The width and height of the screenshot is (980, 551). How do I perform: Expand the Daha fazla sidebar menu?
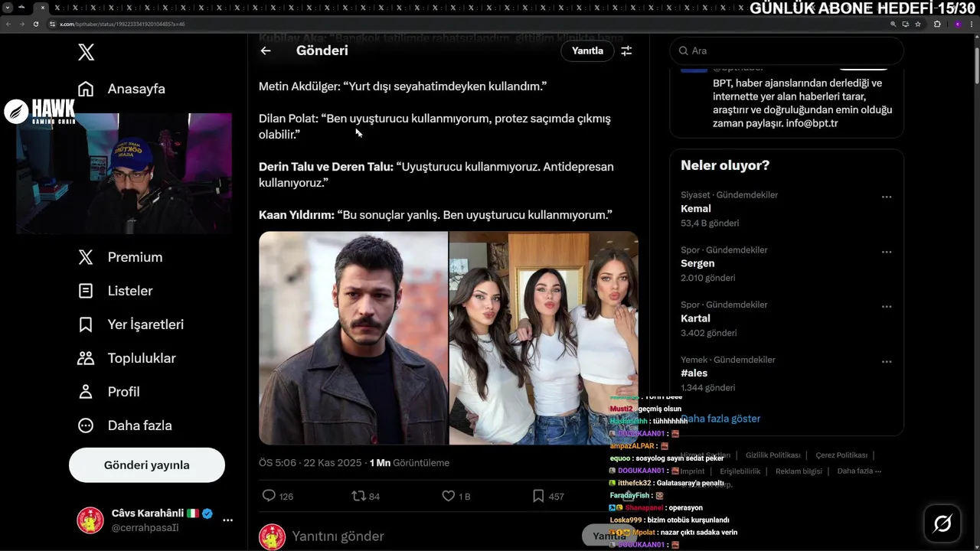point(125,425)
